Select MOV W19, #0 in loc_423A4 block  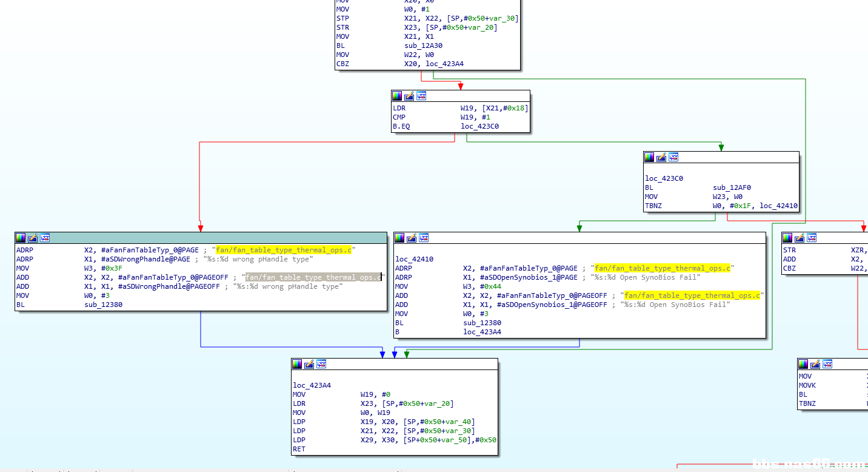[x=341, y=394]
